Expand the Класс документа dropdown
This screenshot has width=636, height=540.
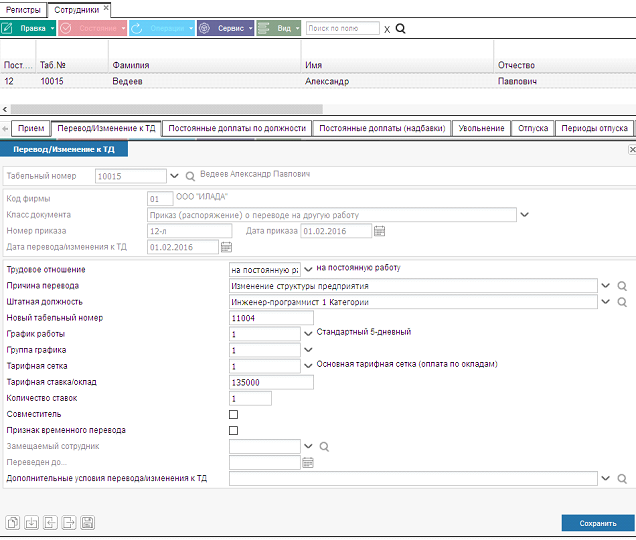click(x=524, y=215)
